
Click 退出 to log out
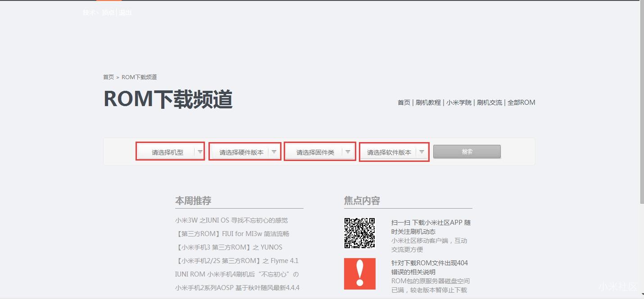click(125, 13)
